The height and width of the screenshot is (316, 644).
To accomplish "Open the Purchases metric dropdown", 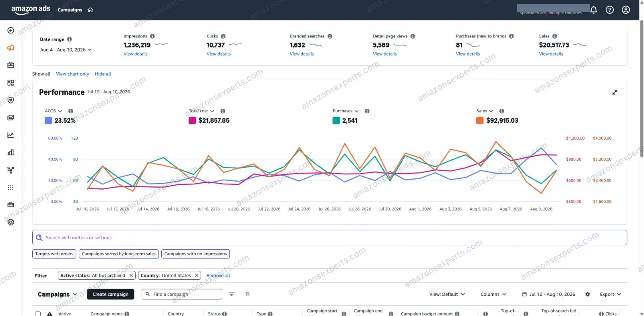I will point(345,111).
